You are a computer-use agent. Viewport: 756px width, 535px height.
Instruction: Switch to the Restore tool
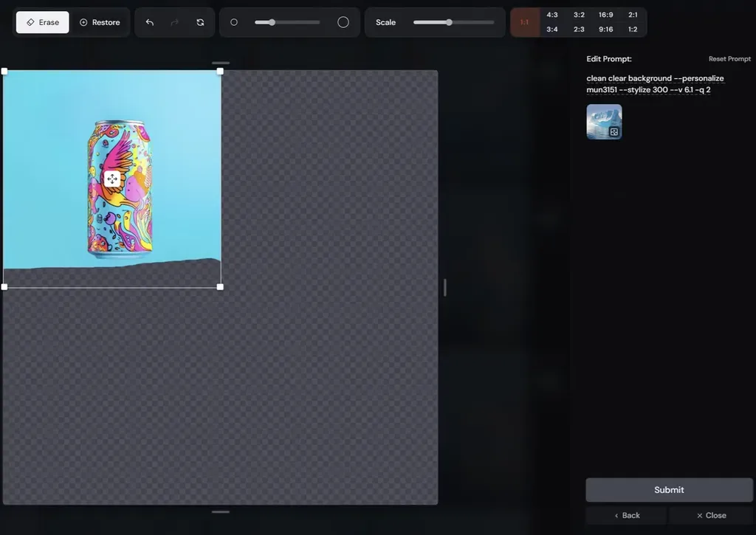pyautogui.click(x=100, y=22)
